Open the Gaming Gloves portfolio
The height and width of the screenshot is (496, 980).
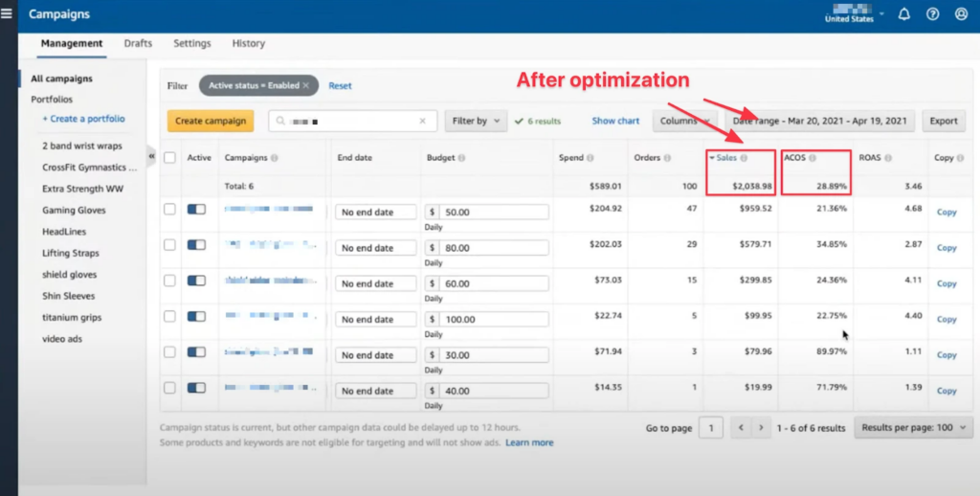tap(74, 210)
